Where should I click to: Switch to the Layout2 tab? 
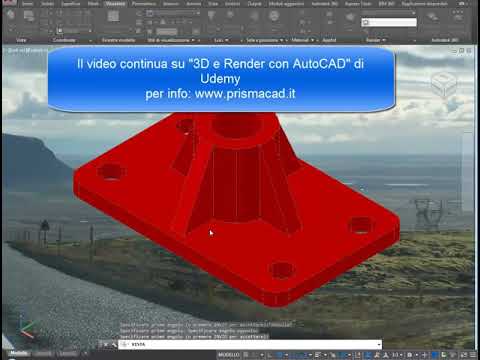pyautogui.click(x=68, y=354)
